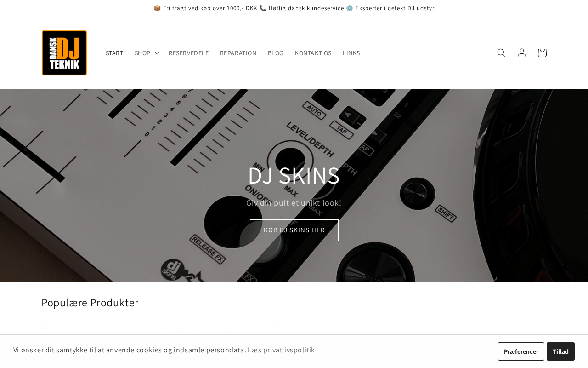Go to the START menu item
Screen dimensions: 588x368
[x=114, y=53]
